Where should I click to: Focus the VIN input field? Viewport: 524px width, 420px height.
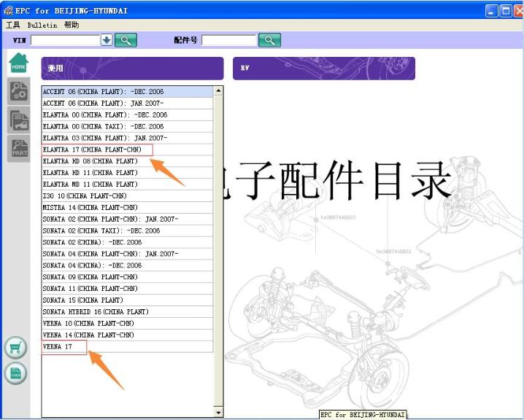(x=65, y=40)
